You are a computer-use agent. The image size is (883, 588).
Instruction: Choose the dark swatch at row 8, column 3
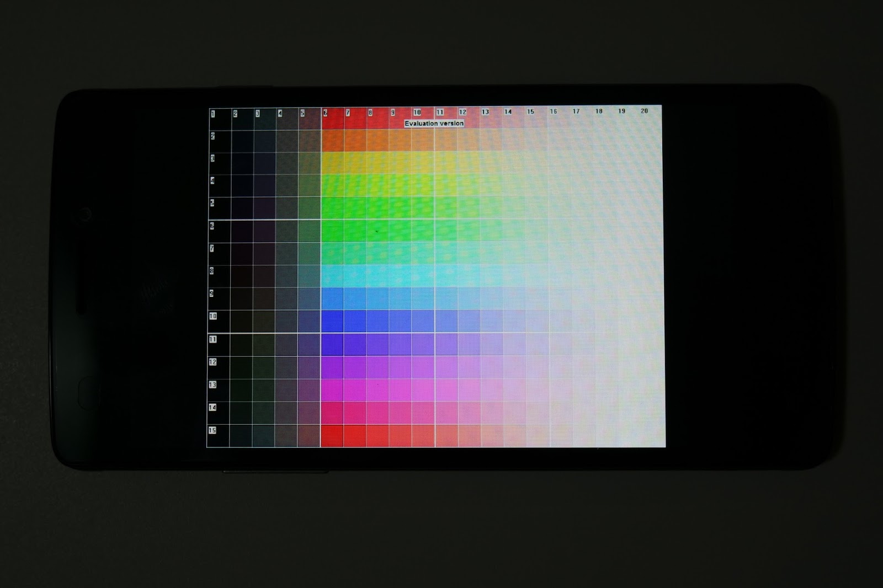(x=264, y=276)
